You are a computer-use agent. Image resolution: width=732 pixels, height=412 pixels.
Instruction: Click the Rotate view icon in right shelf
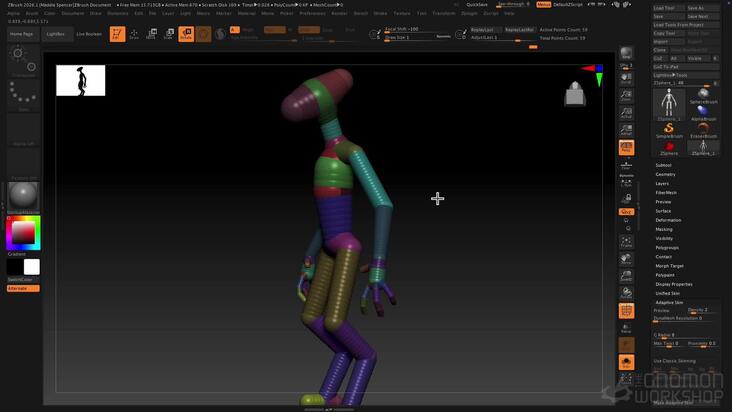pos(626,293)
